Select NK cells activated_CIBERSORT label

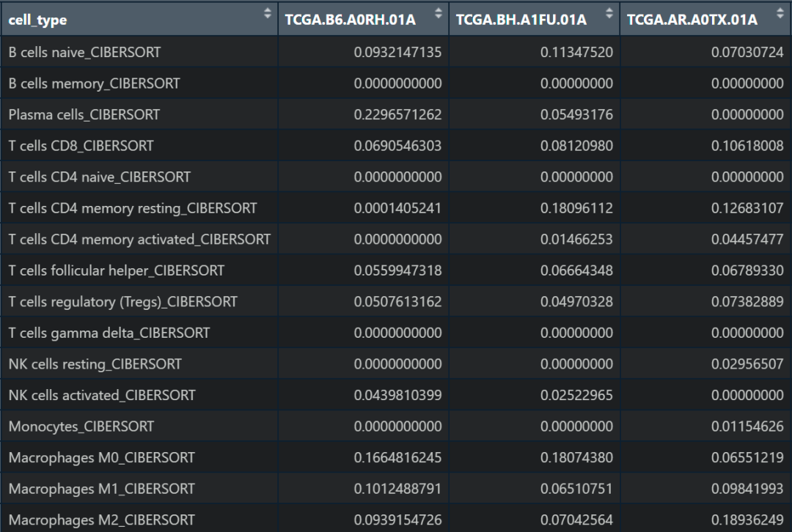[x=101, y=396]
